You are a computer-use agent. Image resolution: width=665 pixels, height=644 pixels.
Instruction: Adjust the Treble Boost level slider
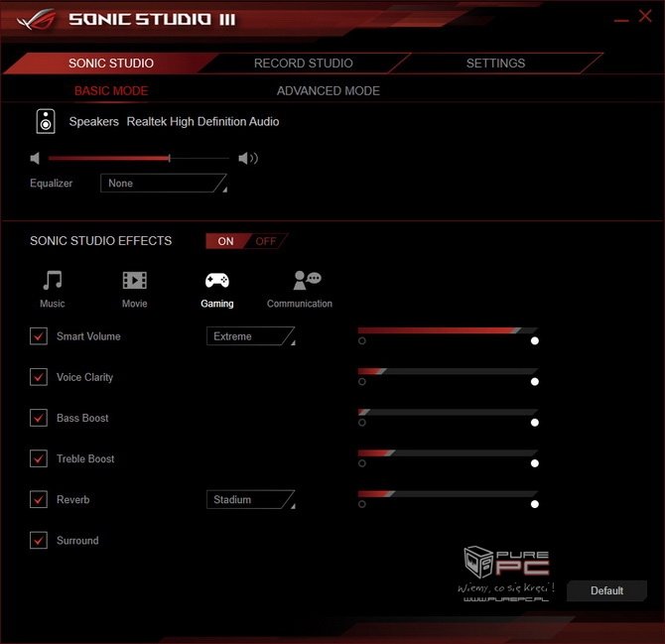click(448, 452)
